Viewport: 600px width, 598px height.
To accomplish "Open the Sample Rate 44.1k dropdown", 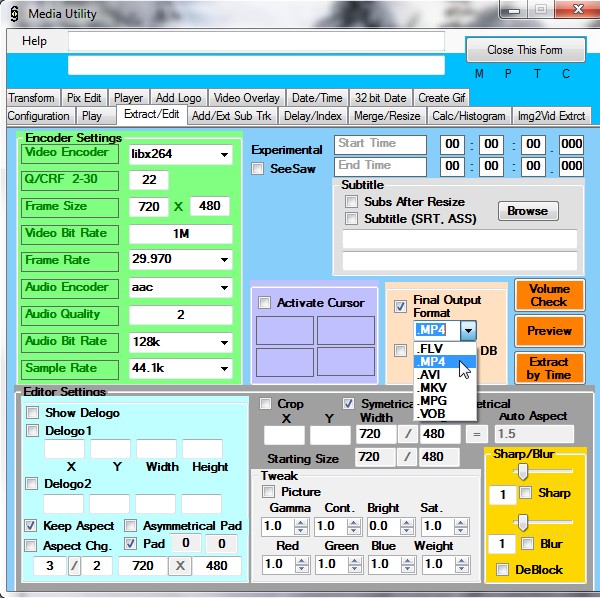I will [224, 369].
